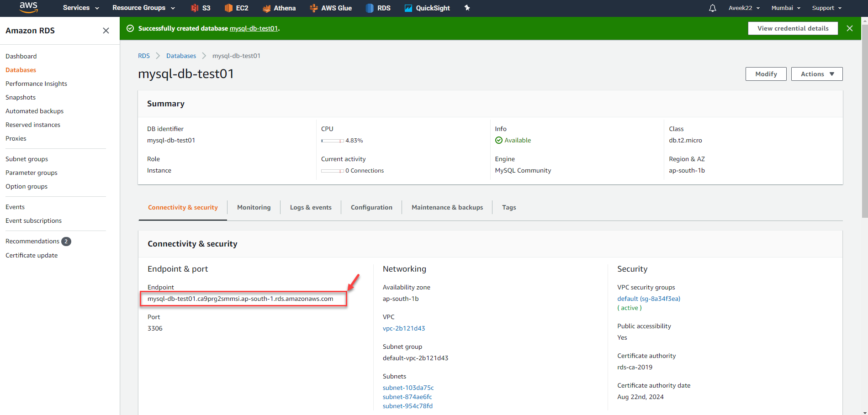Open the Mumbai region selector

click(x=786, y=8)
